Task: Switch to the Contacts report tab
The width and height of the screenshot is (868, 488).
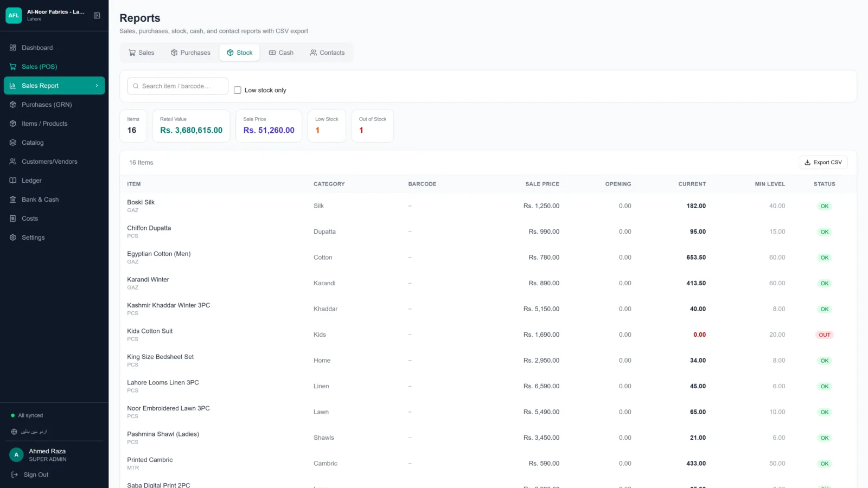Action: click(327, 53)
